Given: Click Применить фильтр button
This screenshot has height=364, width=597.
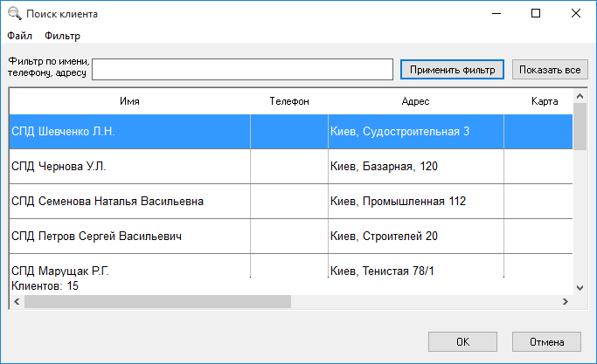Looking at the screenshot, I should coord(452,70).
